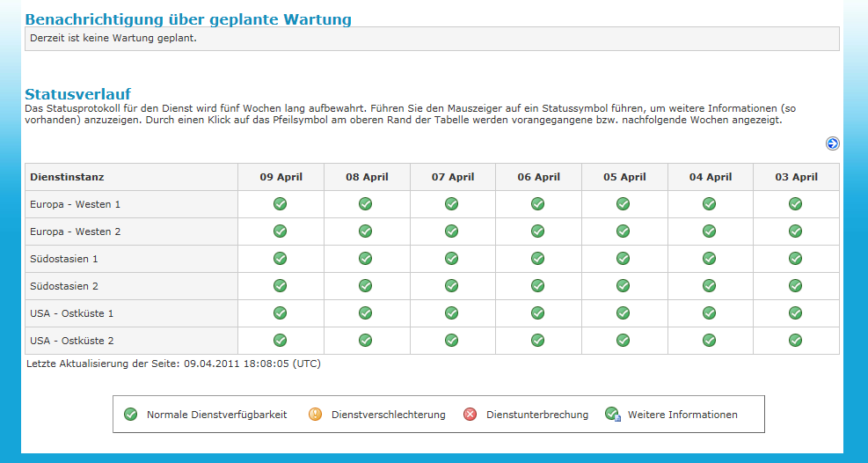This screenshot has width=868, height=463.
Task: Select the Südostasien 1 row label
Action: 64,259
